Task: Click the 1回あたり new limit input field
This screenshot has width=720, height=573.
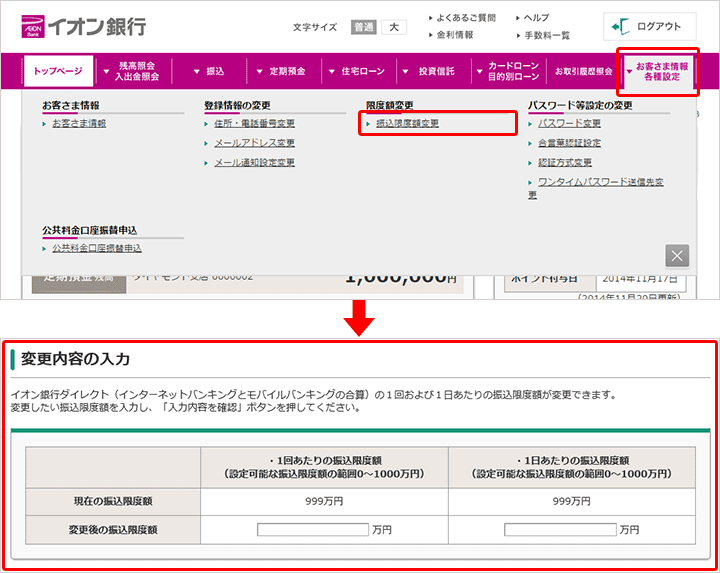Action: [x=313, y=529]
